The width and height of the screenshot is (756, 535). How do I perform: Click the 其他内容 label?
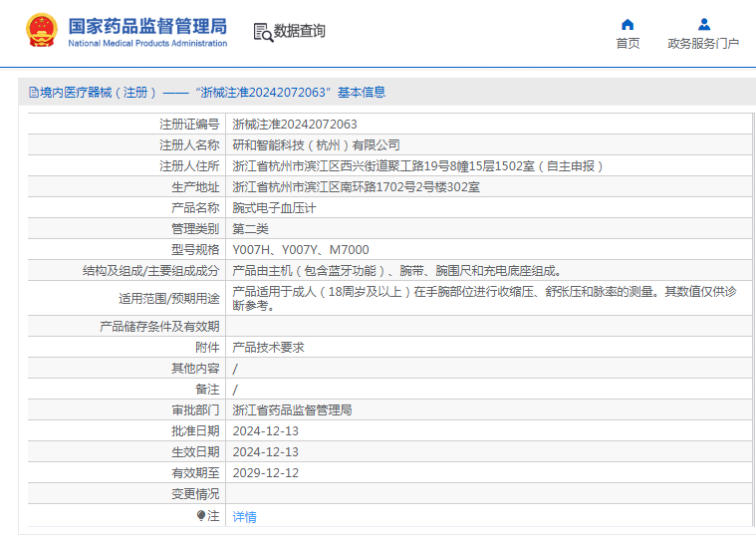(195, 369)
